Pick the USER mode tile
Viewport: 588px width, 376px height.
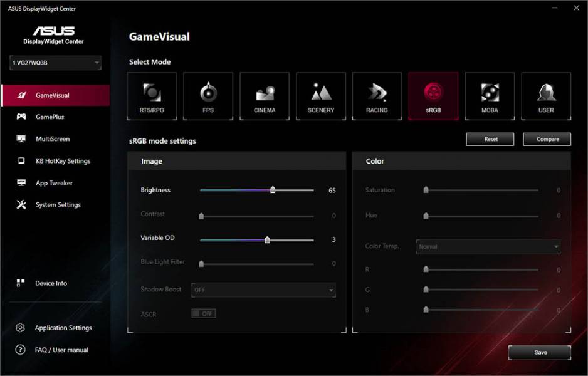[546, 97]
